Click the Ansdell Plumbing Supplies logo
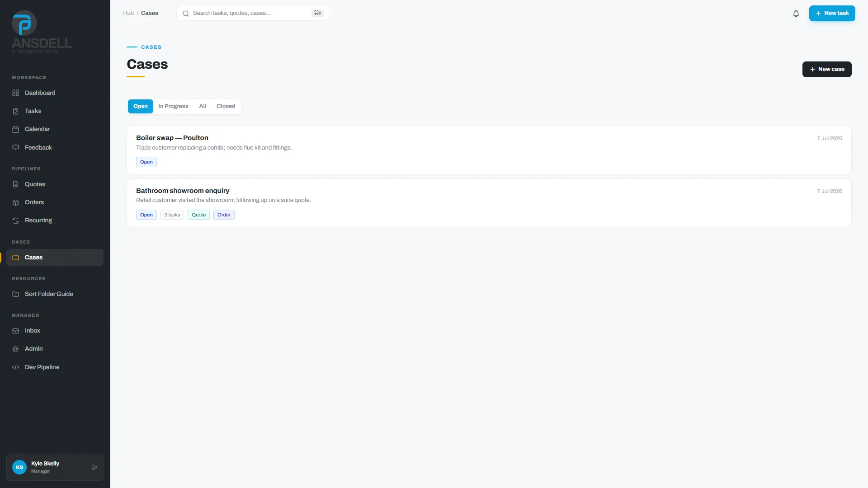Screen dimensions: 868x488 pyautogui.click(x=42, y=32)
